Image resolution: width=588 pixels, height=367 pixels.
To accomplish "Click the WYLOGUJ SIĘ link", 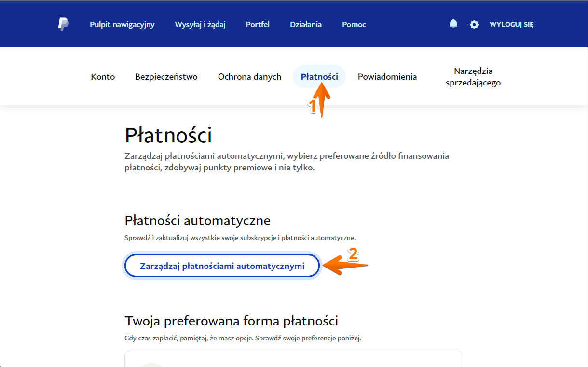I will [x=512, y=24].
